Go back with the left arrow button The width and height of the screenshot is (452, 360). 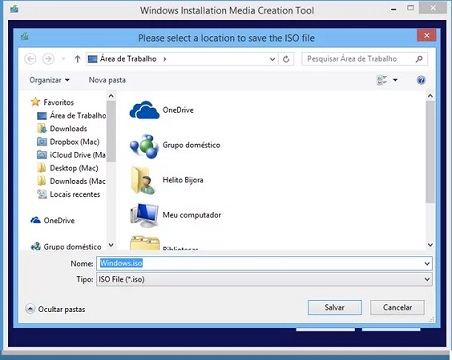pos(30,59)
